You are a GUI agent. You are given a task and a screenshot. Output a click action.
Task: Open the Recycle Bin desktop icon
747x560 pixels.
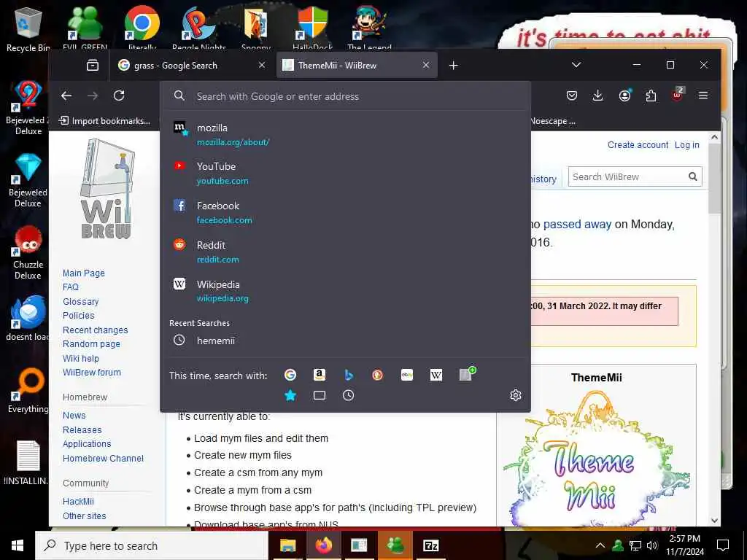click(28, 29)
